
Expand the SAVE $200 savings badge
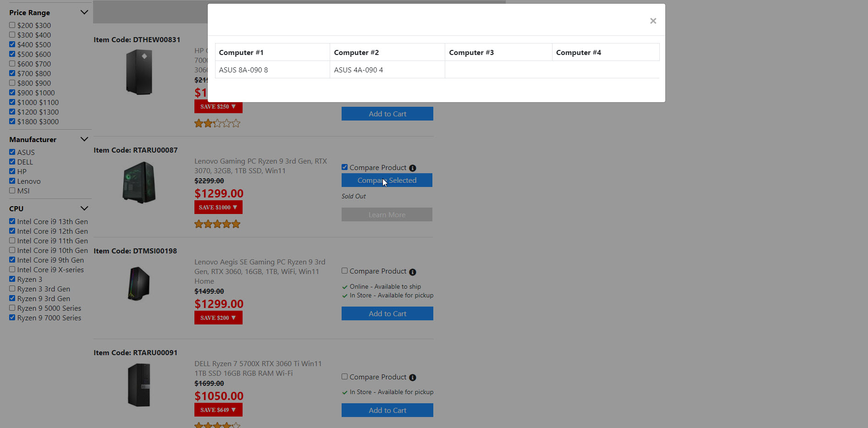(x=218, y=318)
